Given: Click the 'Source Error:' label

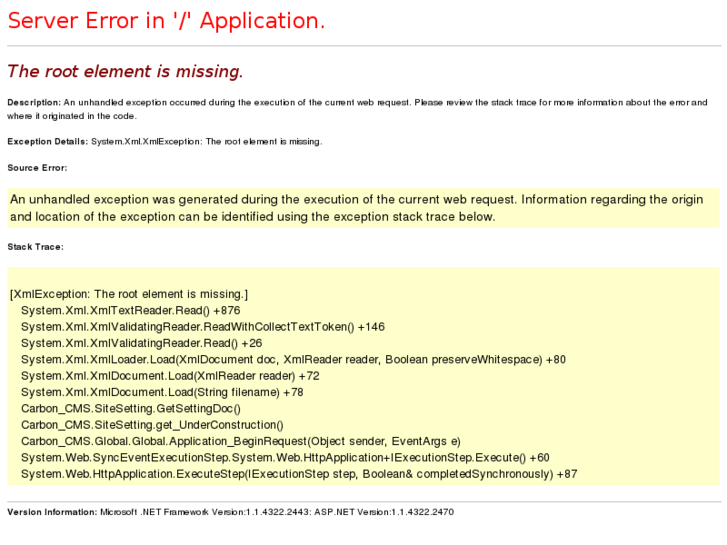Looking at the screenshot, I should (x=37, y=168).
